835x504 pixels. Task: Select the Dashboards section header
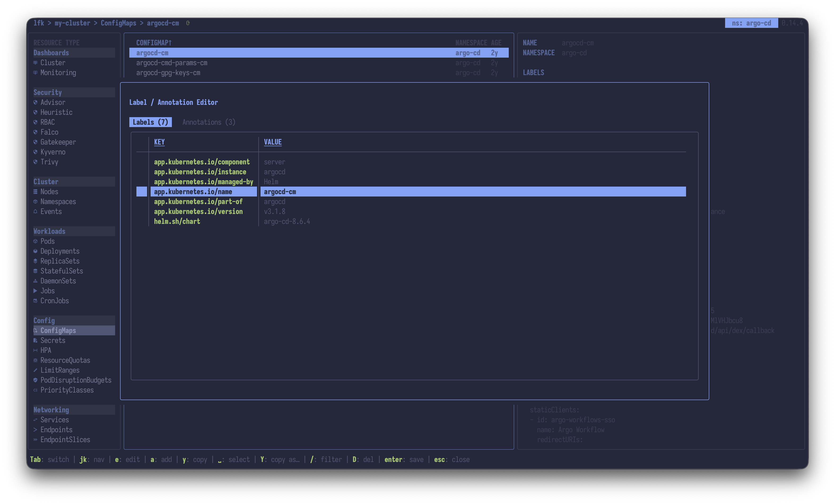pos(74,53)
